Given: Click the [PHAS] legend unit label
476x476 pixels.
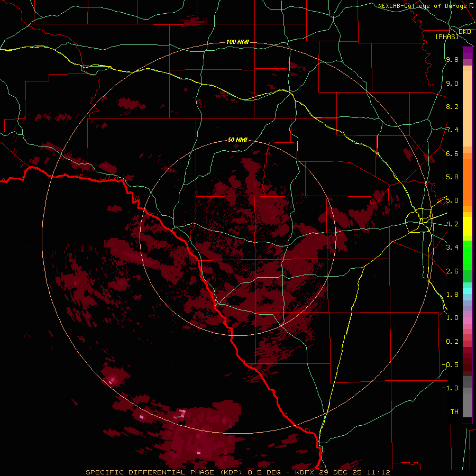Looking at the screenshot, I should click(447, 37).
